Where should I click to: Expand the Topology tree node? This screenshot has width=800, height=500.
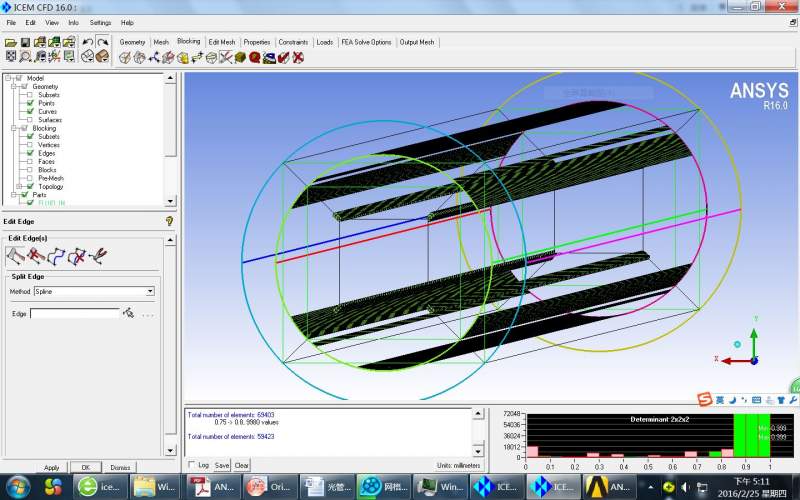[19, 186]
